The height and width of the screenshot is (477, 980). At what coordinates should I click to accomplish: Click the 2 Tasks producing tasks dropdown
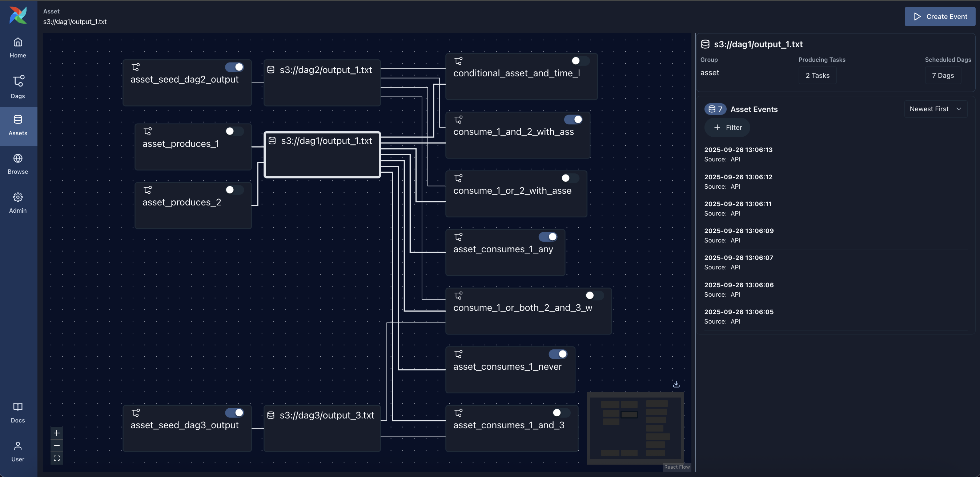point(817,75)
